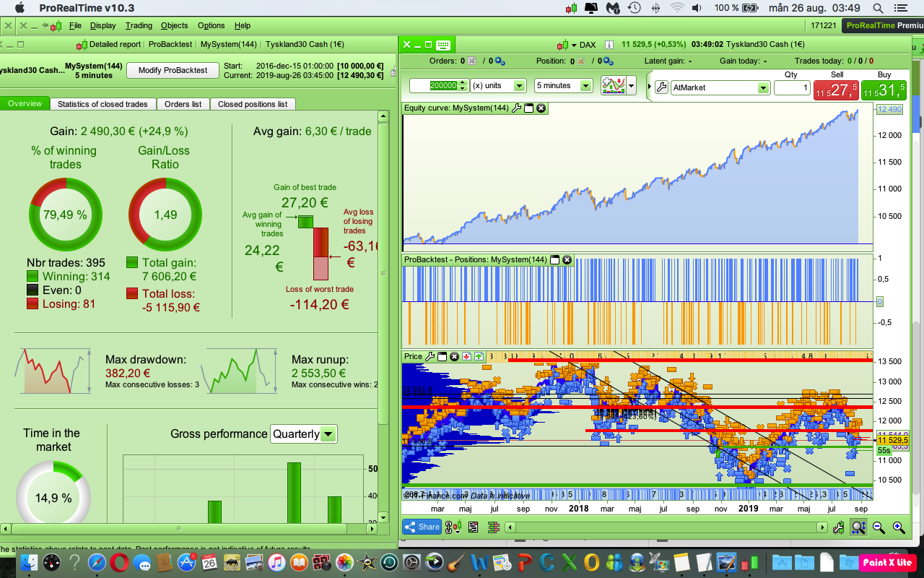924x578 pixels.
Task: Open the Objects menu
Action: (x=175, y=25)
